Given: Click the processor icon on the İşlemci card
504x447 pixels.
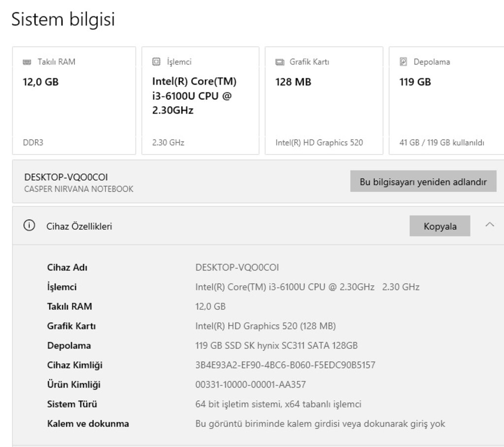Looking at the screenshot, I should click(156, 61).
